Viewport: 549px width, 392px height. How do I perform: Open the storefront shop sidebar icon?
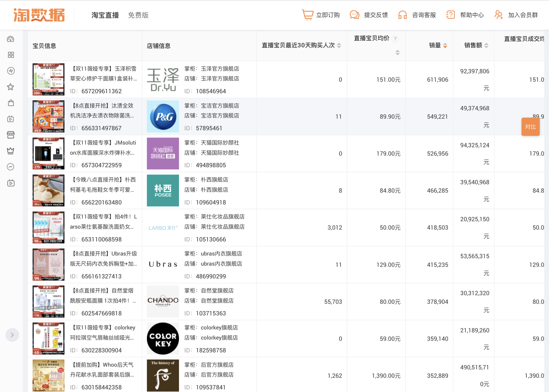pyautogui.click(x=11, y=135)
